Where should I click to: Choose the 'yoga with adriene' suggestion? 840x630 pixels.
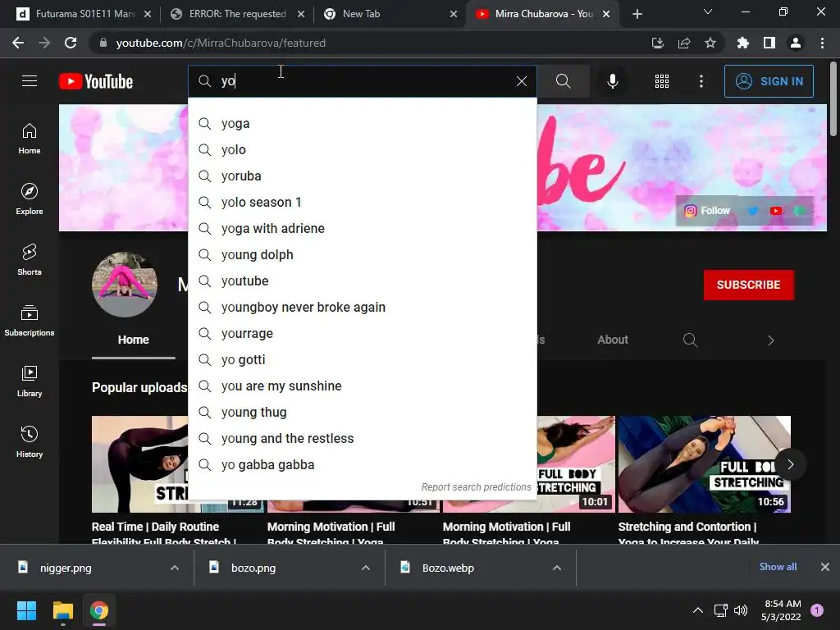tap(363, 229)
